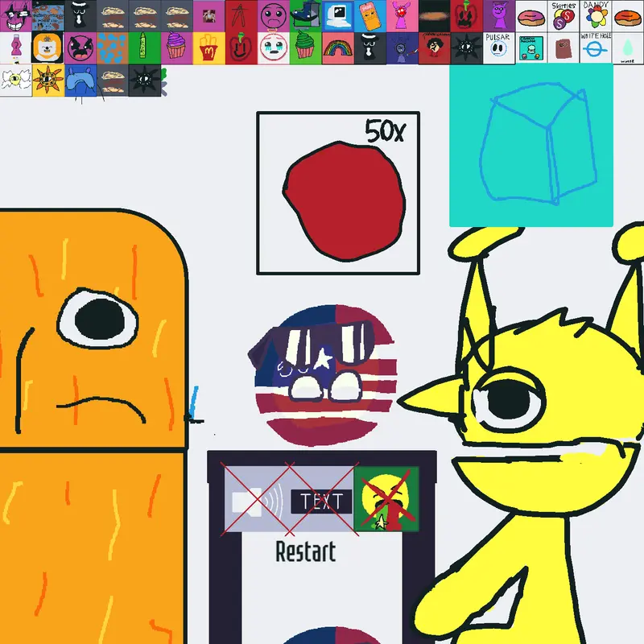Choose the teal tile with small cupcakes
The width and height of the screenshot is (644, 644).
(531, 48)
